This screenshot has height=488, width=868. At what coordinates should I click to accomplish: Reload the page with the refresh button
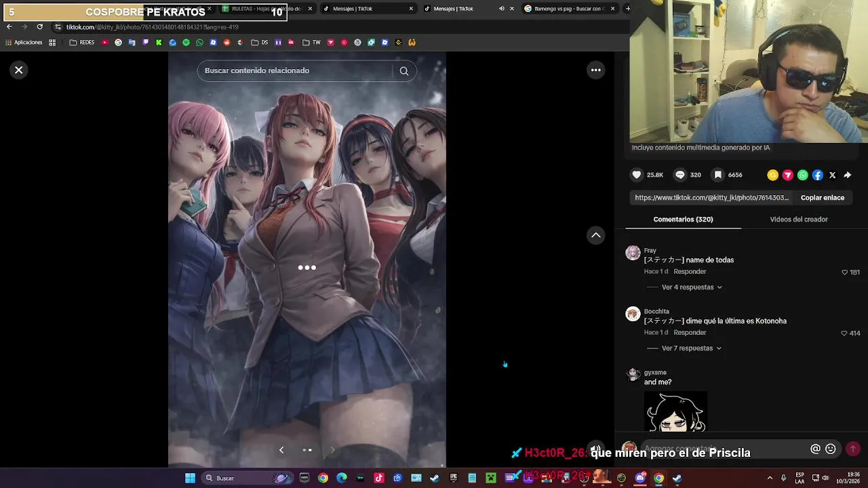[39, 26]
